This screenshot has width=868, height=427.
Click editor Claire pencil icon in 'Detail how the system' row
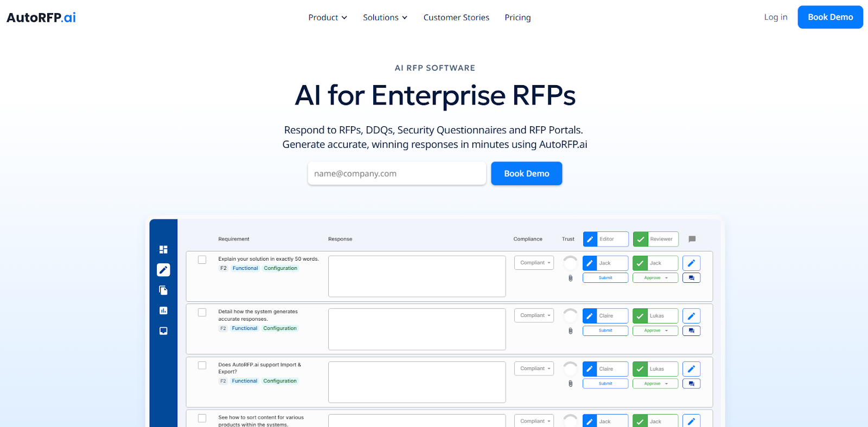click(x=590, y=316)
